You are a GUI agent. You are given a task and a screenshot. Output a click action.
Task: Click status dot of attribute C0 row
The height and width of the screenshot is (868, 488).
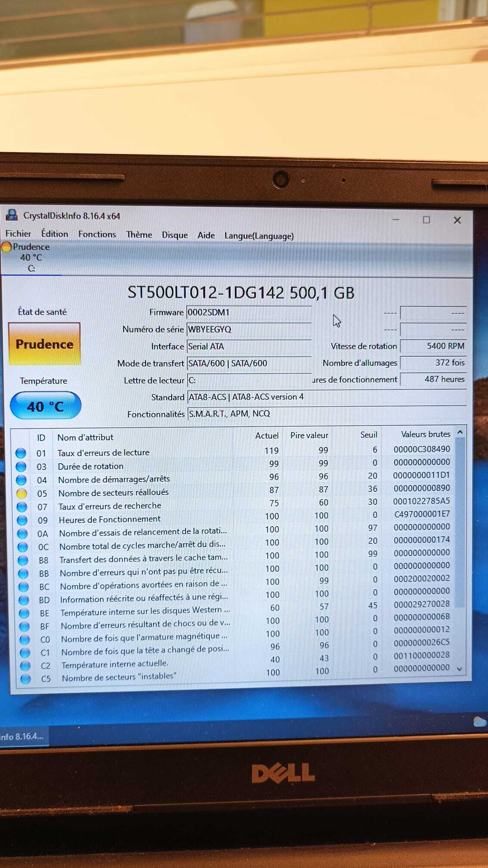tap(25, 639)
